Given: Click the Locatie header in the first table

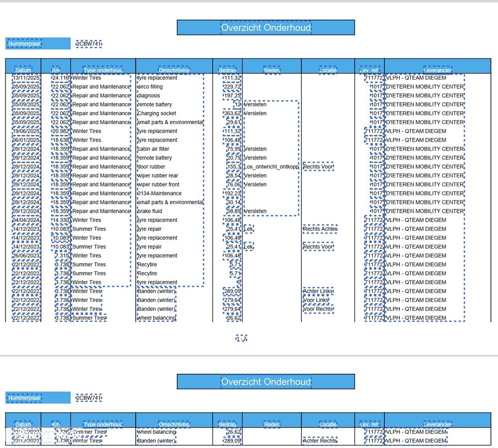Looking at the screenshot, I should click(328, 70).
